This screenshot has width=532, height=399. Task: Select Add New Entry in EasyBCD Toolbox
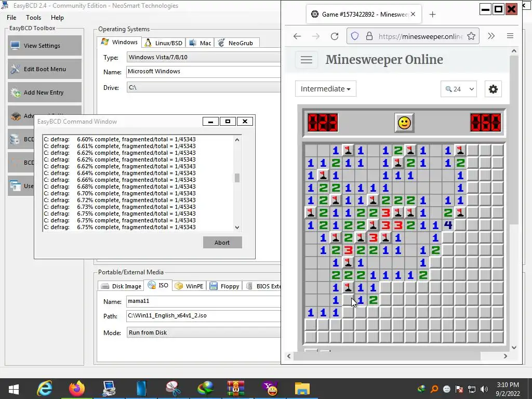[45, 92]
